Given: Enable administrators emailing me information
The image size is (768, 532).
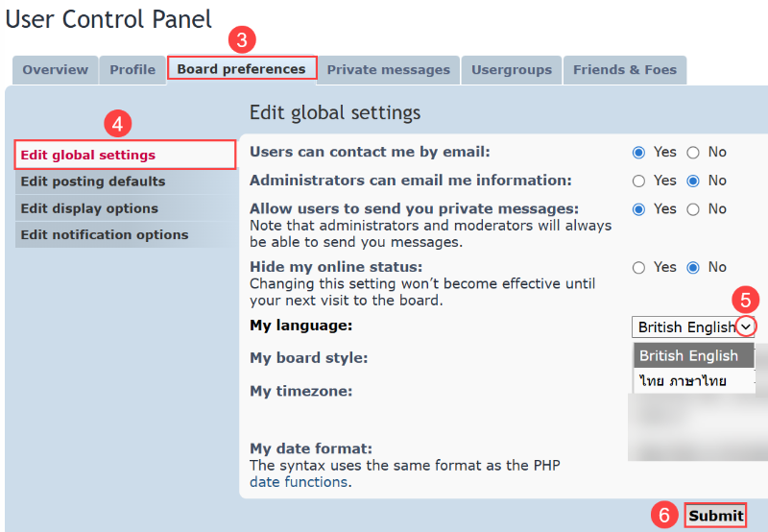Looking at the screenshot, I should [638, 181].
